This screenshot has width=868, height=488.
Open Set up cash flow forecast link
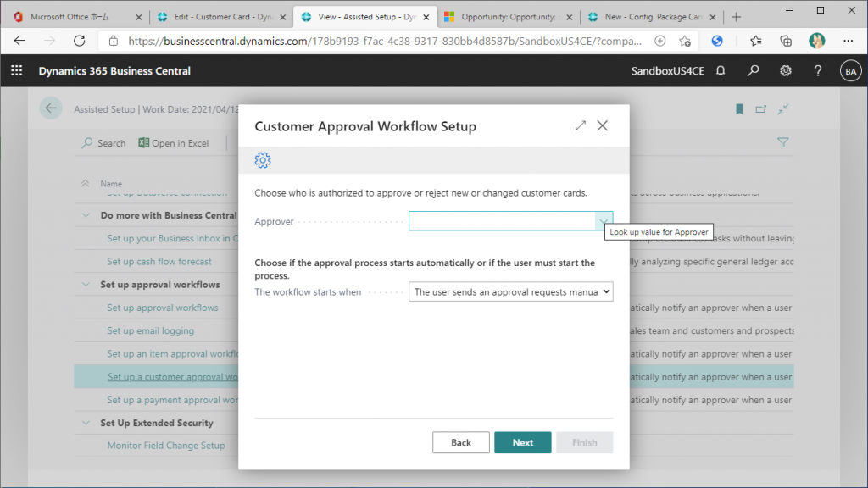coord(159,261)
